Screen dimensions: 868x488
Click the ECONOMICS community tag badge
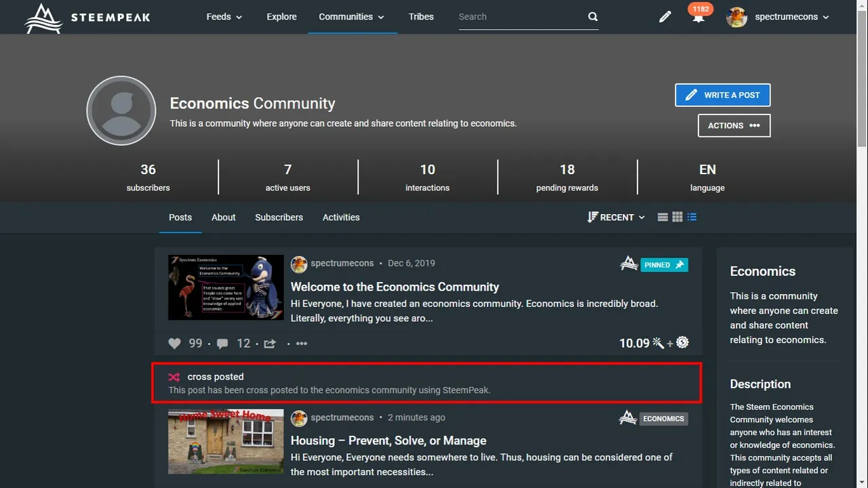coord(664,419)
